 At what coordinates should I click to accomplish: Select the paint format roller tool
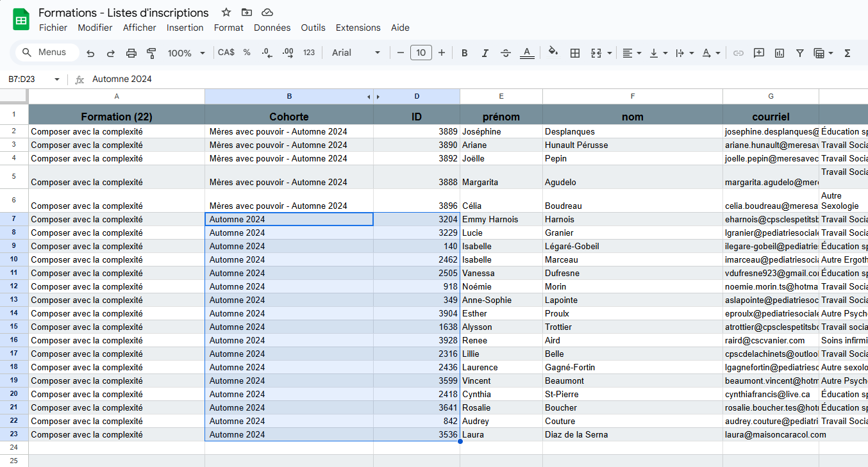151,53
